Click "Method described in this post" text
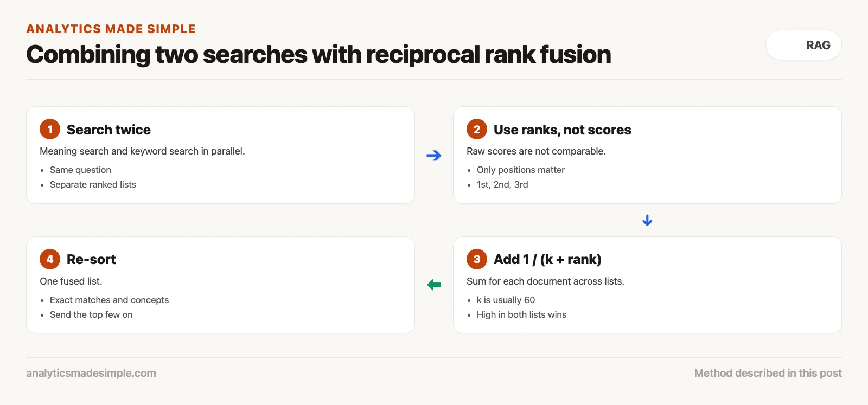 pos(768,373)
